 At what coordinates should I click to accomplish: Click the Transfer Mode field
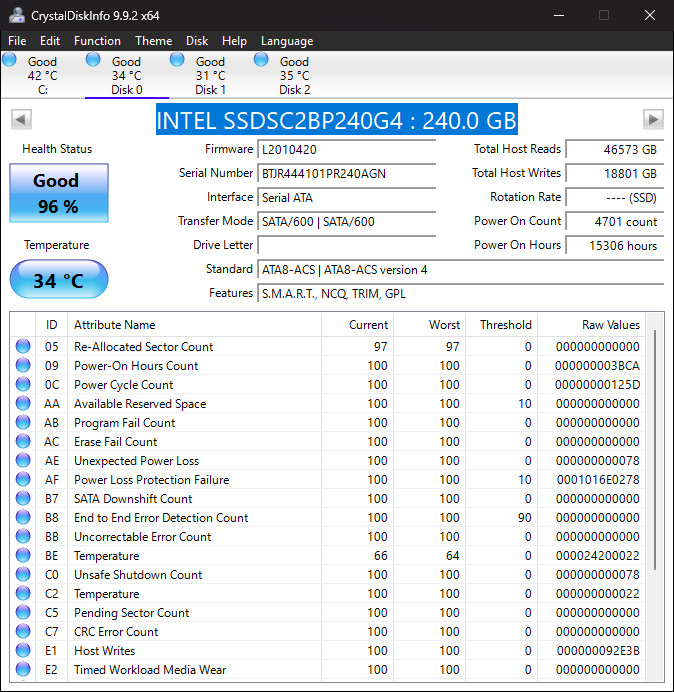pos(346,222)
